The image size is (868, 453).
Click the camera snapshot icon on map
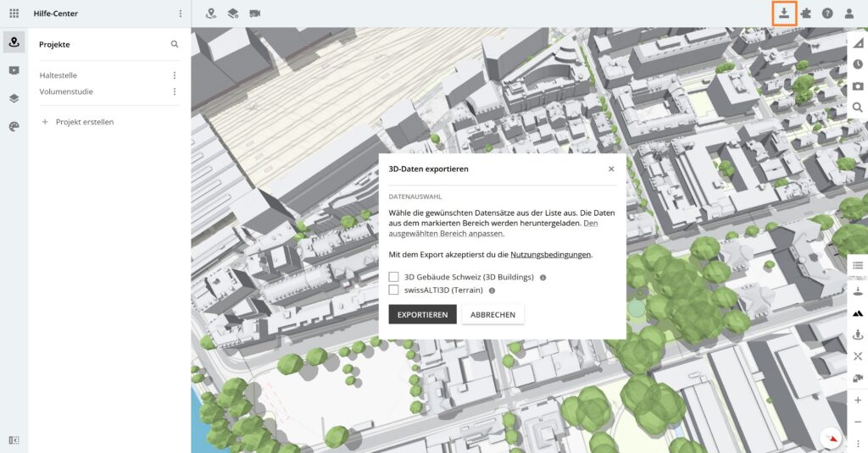click(x=858, y=86)
